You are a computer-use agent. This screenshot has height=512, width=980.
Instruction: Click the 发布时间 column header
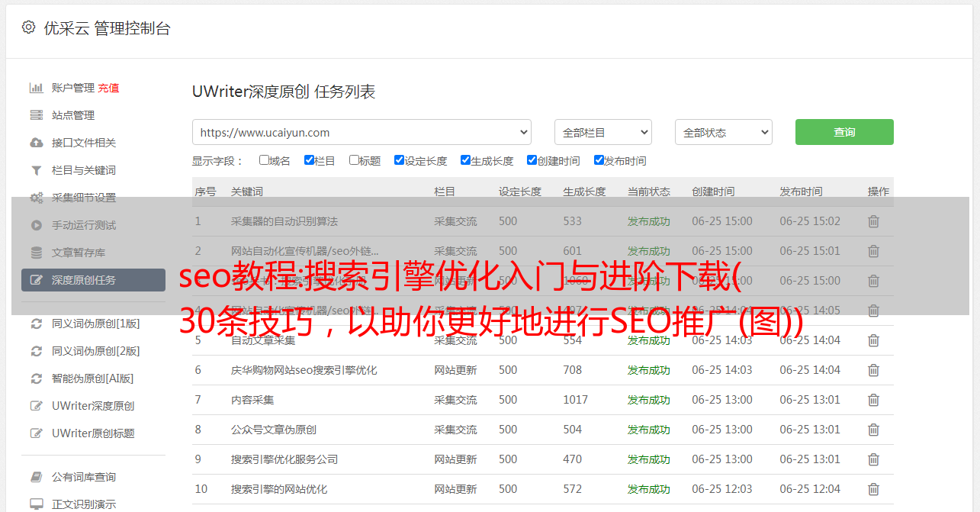tap(801, 192)
